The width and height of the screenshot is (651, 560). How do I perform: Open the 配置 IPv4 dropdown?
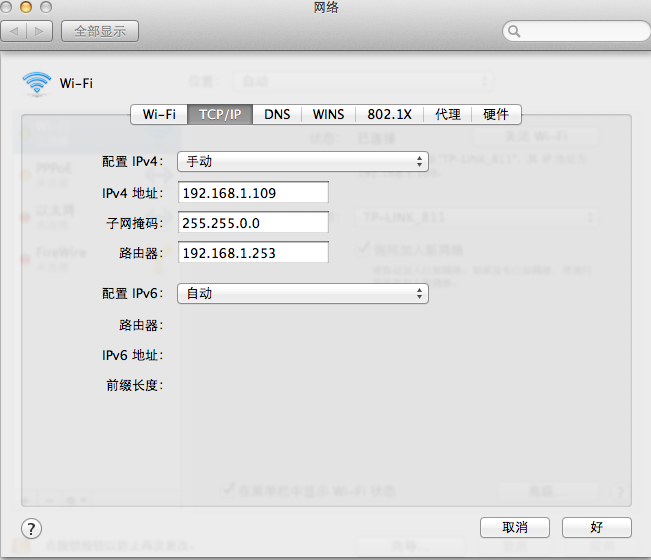(x=303, y=161)
